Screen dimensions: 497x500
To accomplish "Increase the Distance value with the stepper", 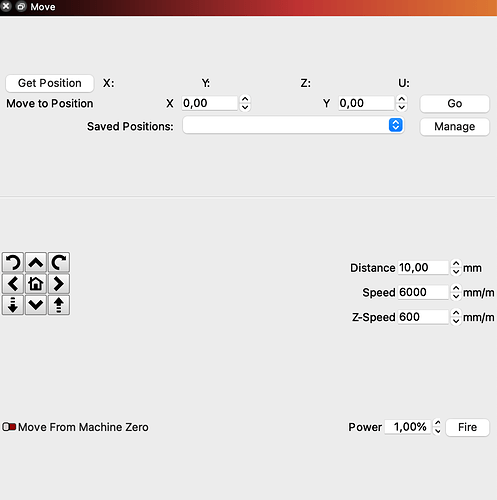I will coord(456,264).
